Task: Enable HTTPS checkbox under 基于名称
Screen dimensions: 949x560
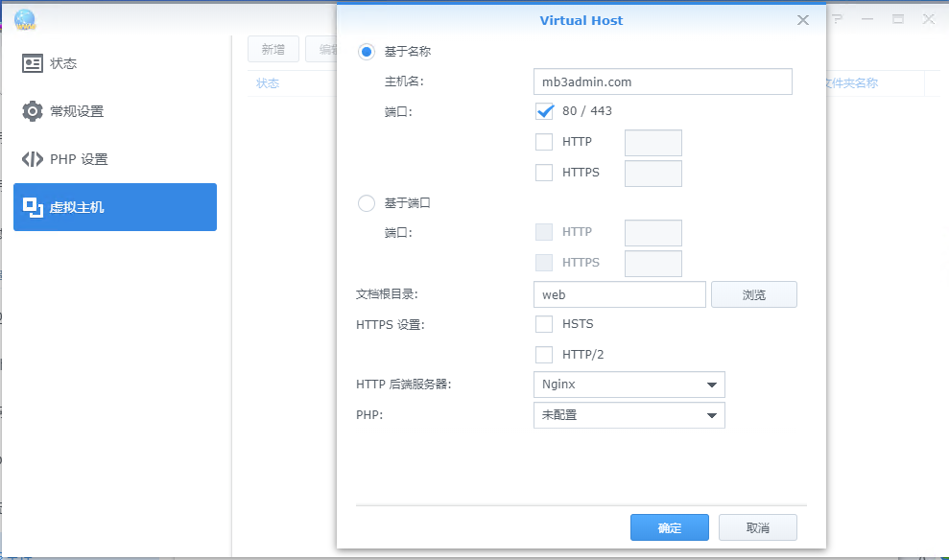Action: coord(544,173)
